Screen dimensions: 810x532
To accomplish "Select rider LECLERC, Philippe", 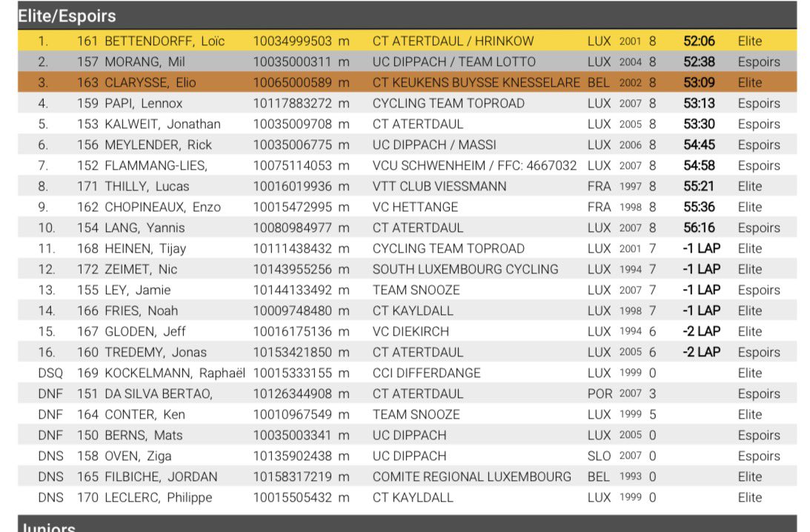I will pos(158,497).
